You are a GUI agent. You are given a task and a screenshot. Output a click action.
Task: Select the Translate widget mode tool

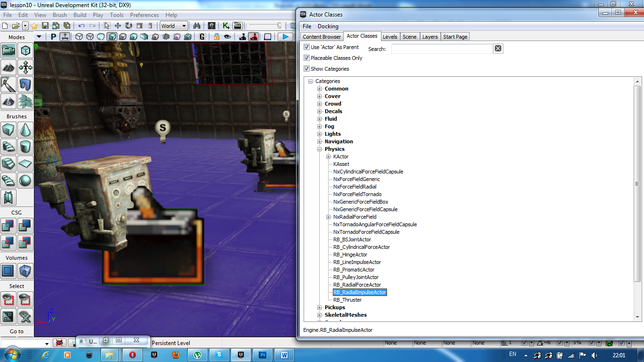click(x=118, y=26)
